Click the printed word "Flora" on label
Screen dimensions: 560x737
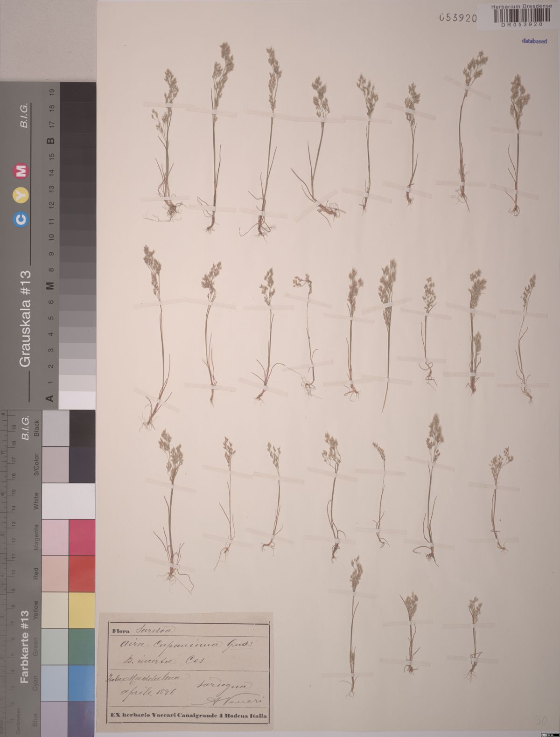[x=121, y=630]
